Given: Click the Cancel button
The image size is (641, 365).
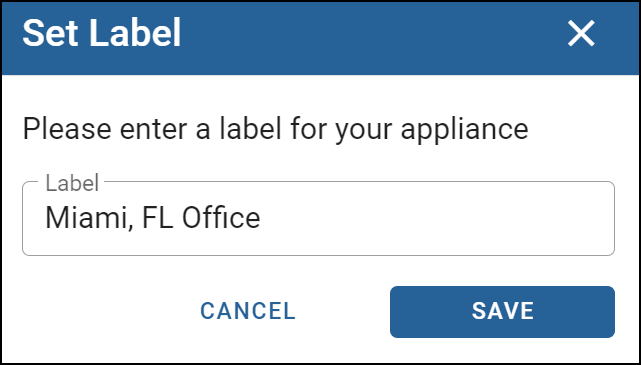Looking at the screenshot, I should coord(248,311).
